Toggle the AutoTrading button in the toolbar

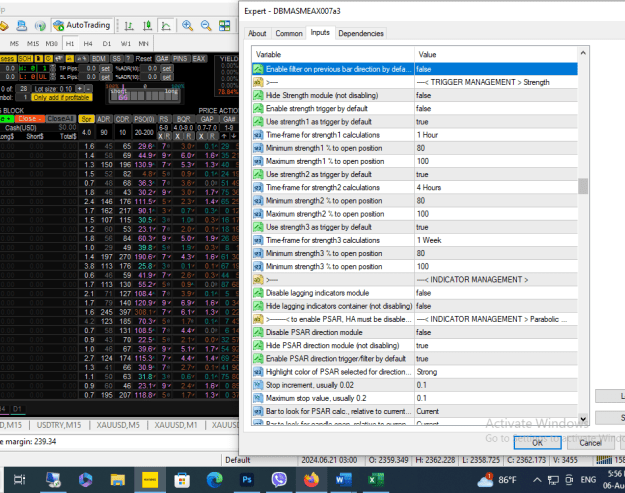[82, 25]
